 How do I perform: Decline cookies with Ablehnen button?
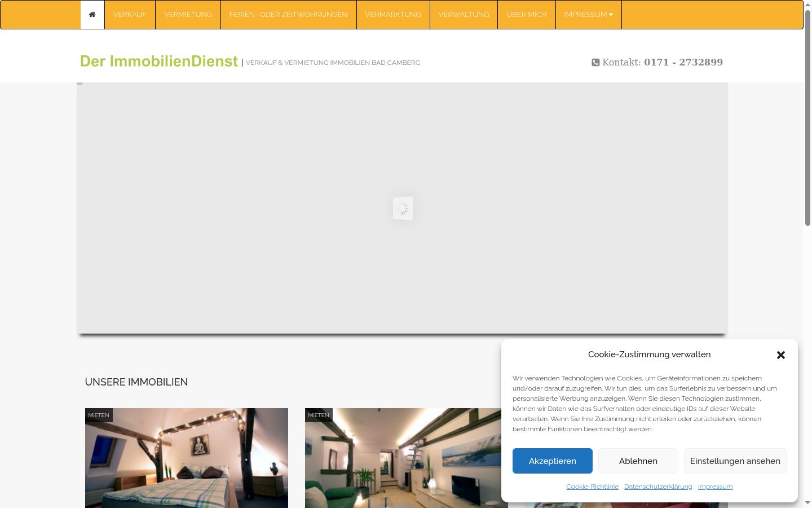(638, 461)
